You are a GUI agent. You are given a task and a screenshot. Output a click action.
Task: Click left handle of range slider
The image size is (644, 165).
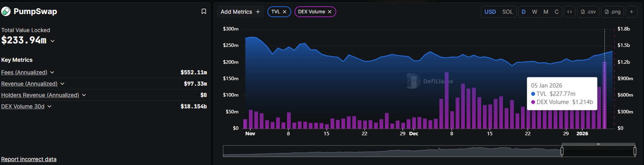(562, 151)
